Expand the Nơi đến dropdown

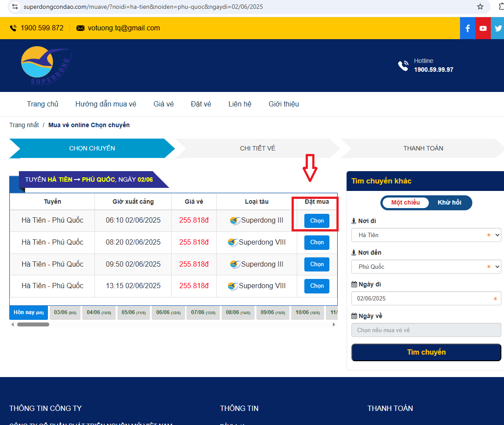(426, 267)
